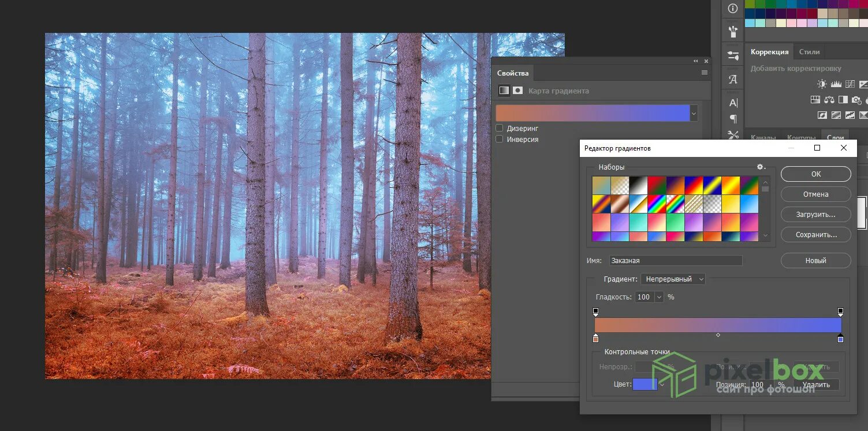The height and width of the screenshot is (431, 868).
Task: Select the Curves adjustment icon
Action: click(x=850, y=84)
